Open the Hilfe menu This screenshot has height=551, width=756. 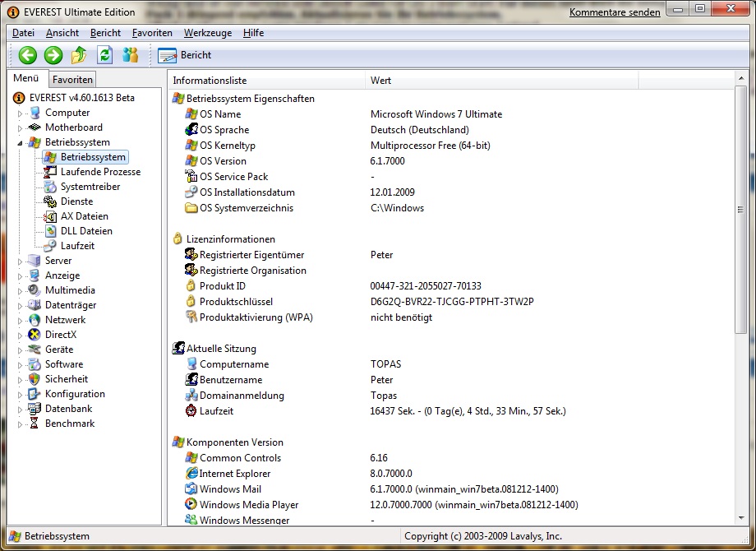tap(254, 33)
